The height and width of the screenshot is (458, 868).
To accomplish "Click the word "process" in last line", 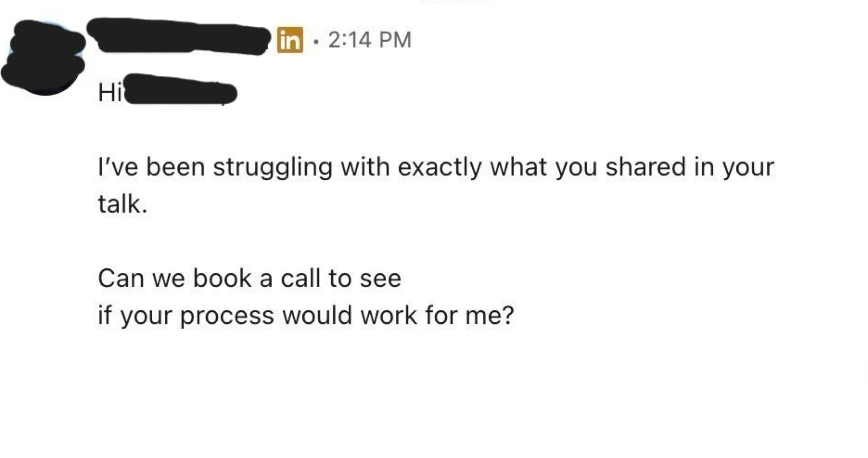I will coord(227,316).
